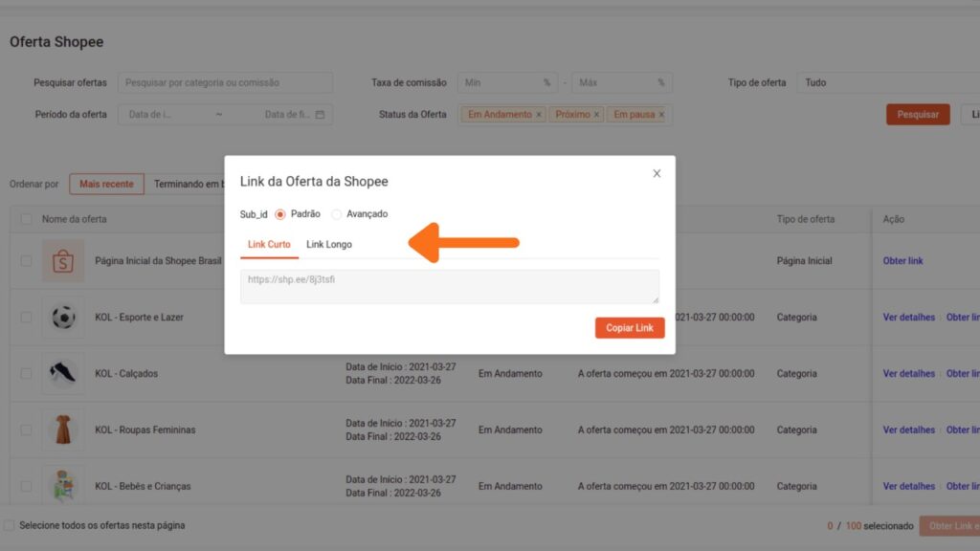Viewport: 980px width, 551px height.
Task: Click the Tipo de oferta column header
Action: click(805, 219)
